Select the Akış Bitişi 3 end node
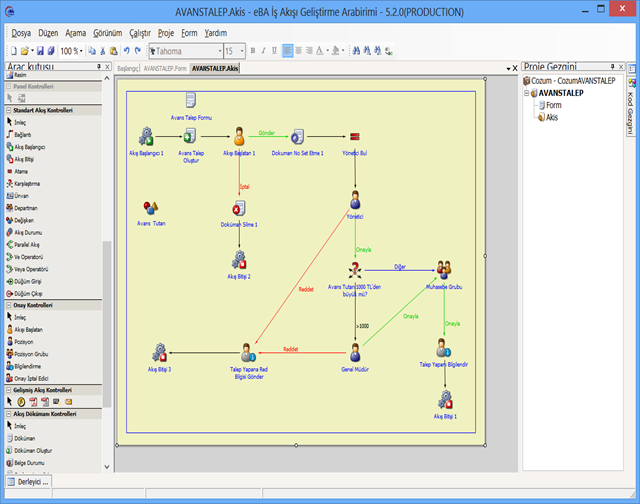 [x=160, y=353]
